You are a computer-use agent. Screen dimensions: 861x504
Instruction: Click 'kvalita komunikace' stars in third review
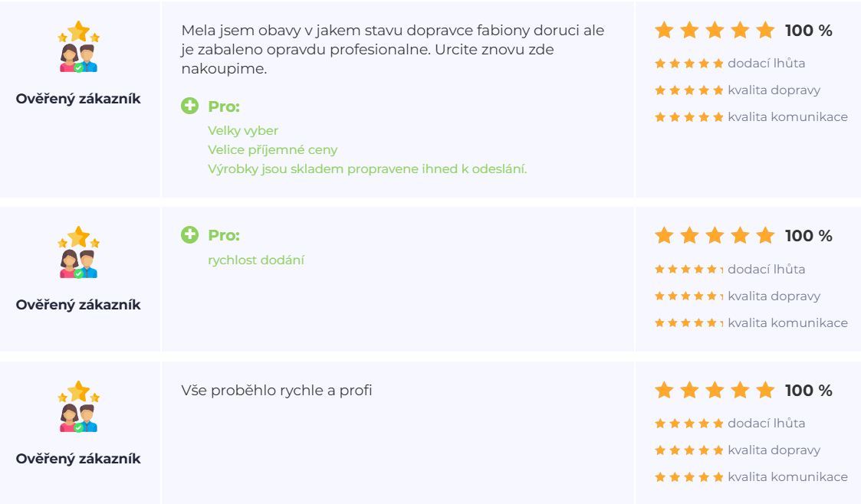coord(688,477)
